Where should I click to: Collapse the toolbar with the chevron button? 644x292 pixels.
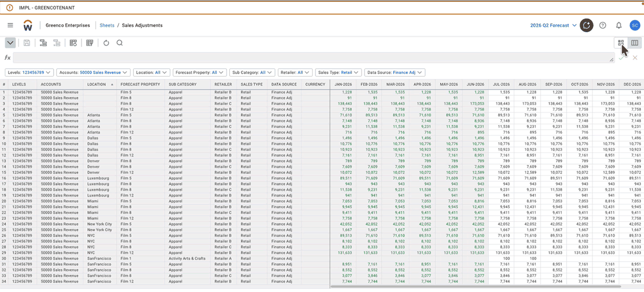pos(10,43)
